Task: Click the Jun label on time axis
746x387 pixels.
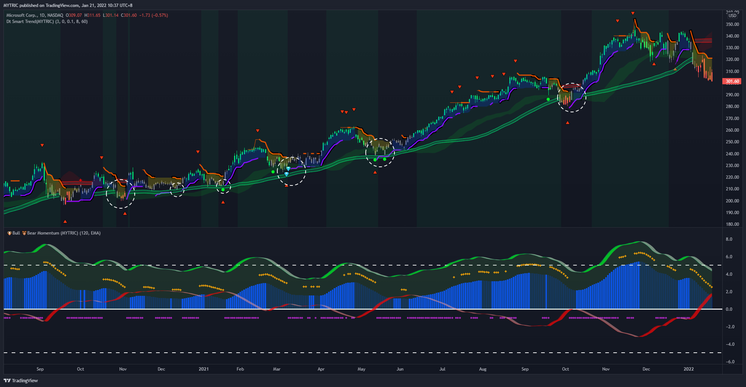Action: (400, 369)
